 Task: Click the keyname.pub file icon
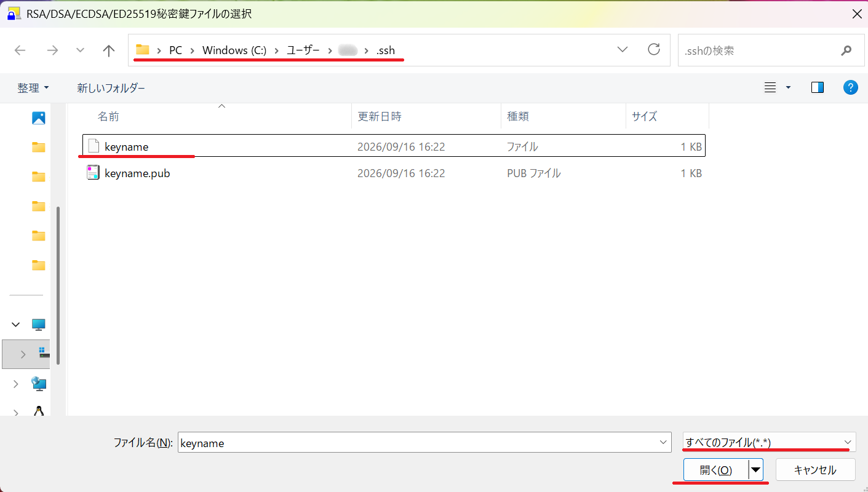tap(94, 173)
